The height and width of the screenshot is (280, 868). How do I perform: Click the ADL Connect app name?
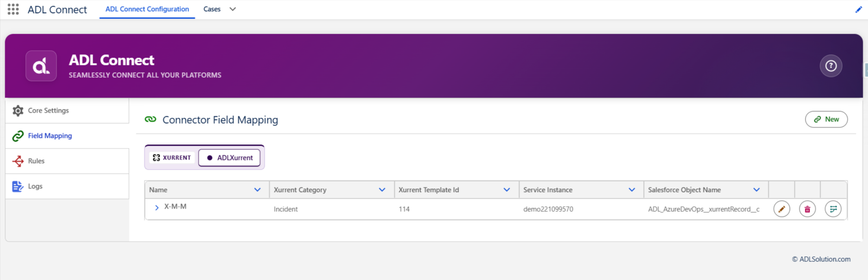[57, 10]
